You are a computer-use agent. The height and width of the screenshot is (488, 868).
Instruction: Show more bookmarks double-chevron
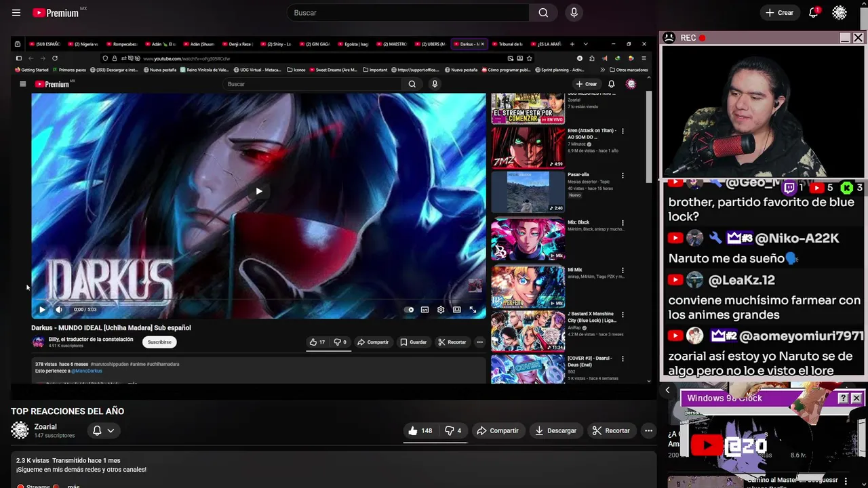point(602,70)
